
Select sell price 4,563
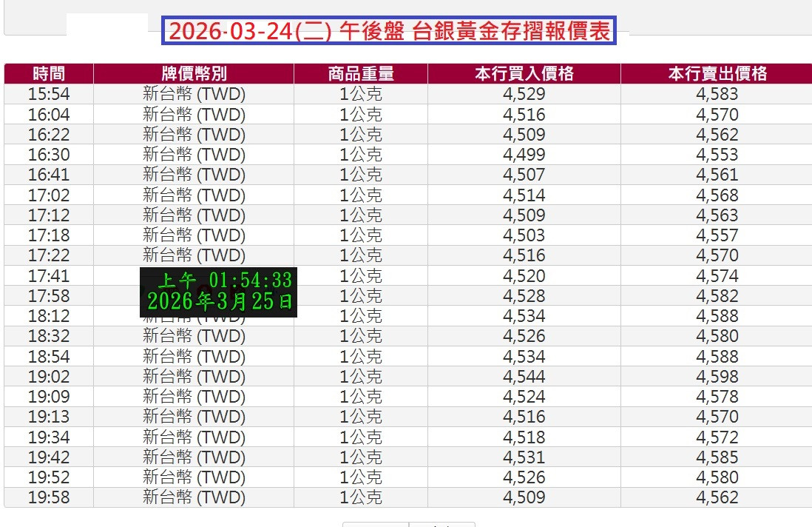point(717,215)
